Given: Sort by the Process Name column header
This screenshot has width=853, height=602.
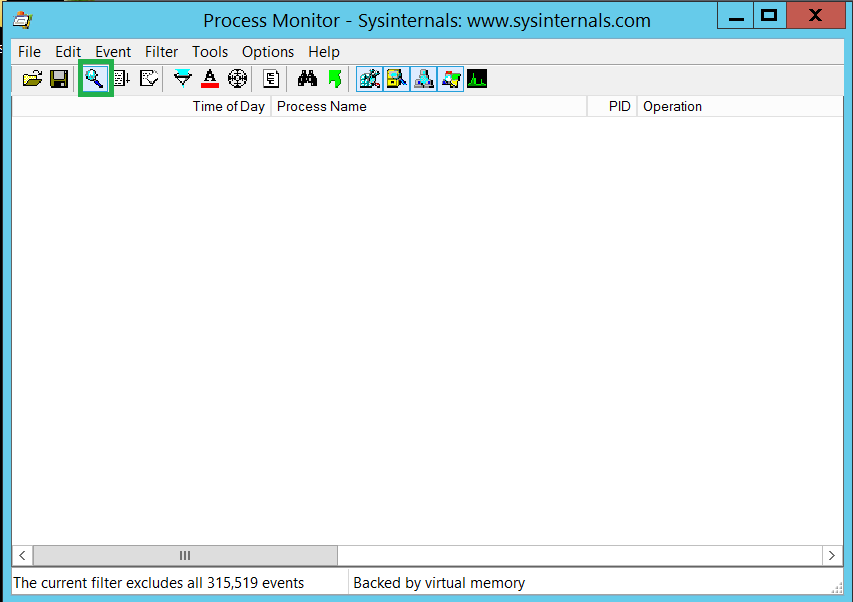Looking at the screenshot, I should point(429,107).
